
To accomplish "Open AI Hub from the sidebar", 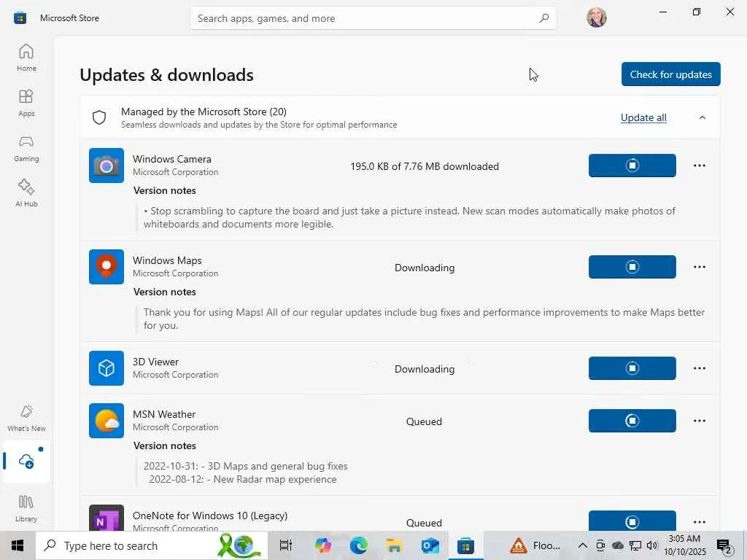I will click(x=26, y=193).
